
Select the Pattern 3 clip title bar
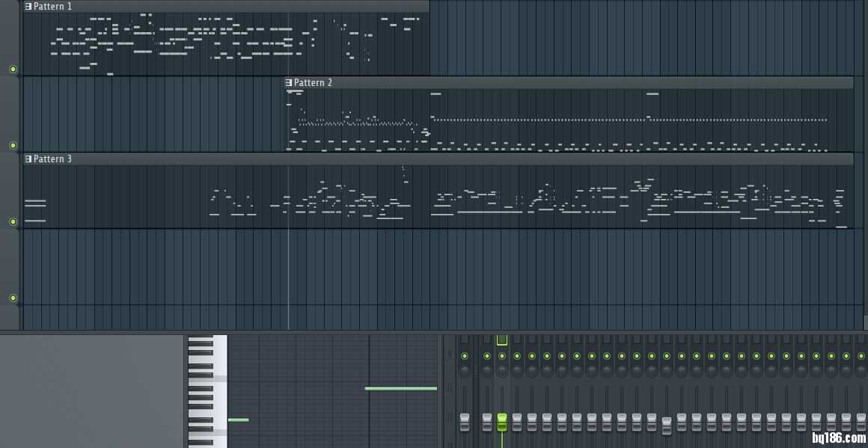click(x=434, y=159)
